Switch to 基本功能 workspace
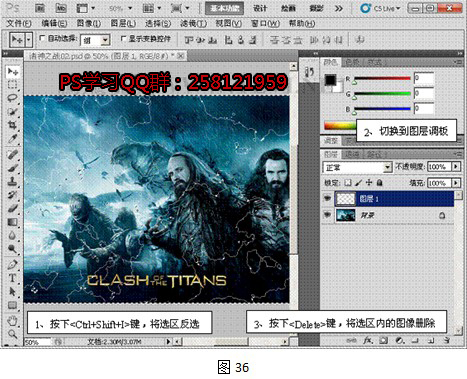 coord(224,8)
